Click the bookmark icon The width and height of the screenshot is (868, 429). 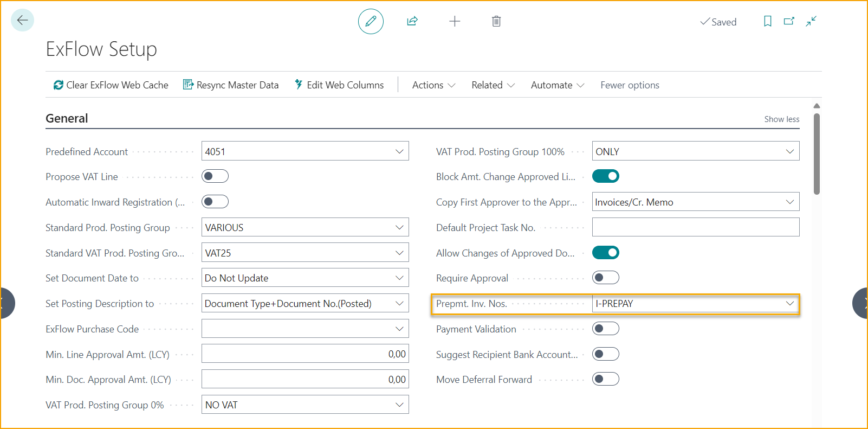[x=767, y=21]
